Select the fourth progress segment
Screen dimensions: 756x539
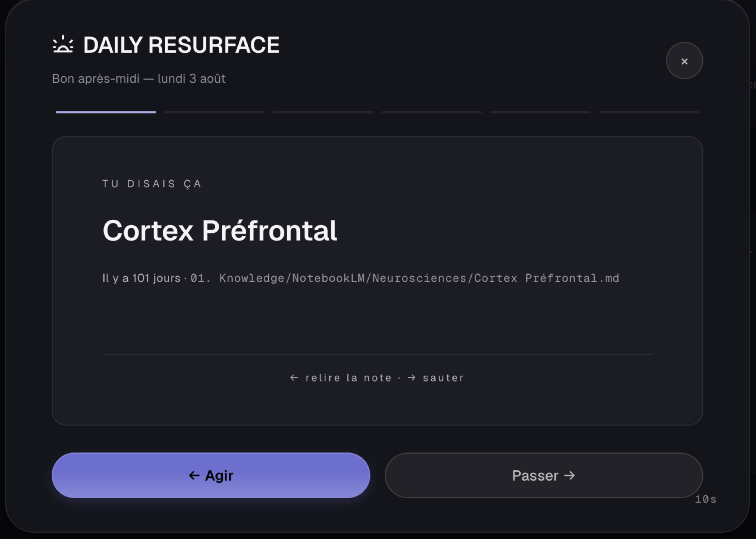432,112
